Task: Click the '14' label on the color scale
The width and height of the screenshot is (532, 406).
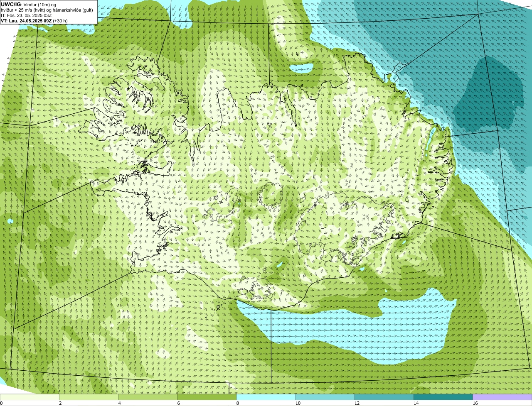Action: coord(416,403)
